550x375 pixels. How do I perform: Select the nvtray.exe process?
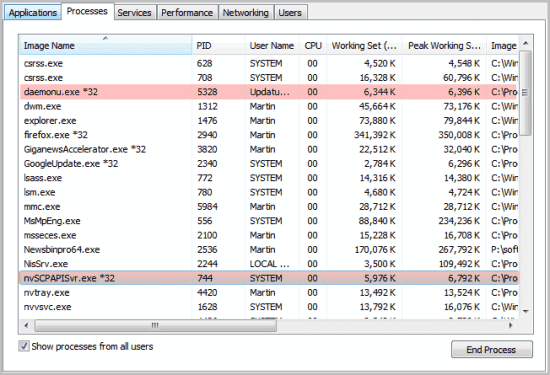269,293
